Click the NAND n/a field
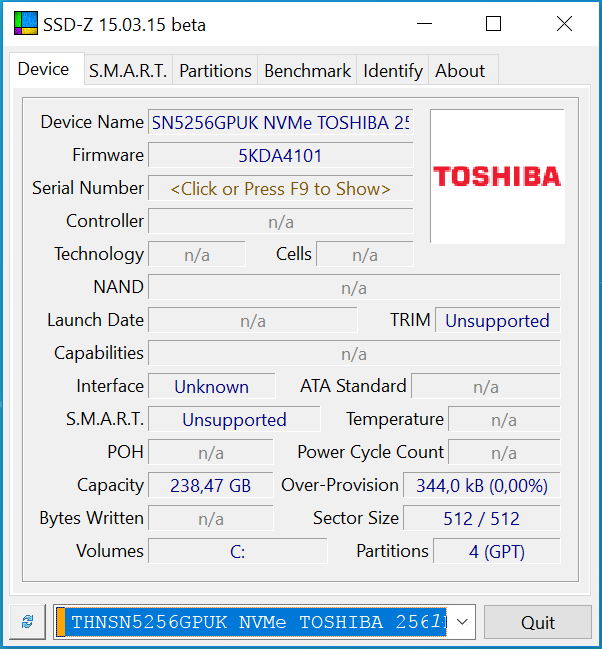The height and width of the screenshot is (649, 602). click(x=354, y=288)
